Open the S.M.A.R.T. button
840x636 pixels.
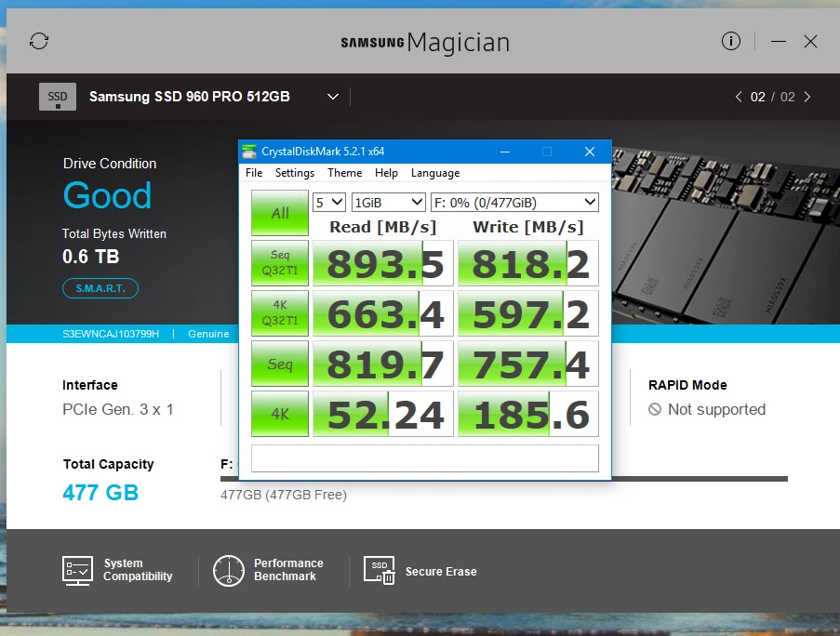coord(100,288)
